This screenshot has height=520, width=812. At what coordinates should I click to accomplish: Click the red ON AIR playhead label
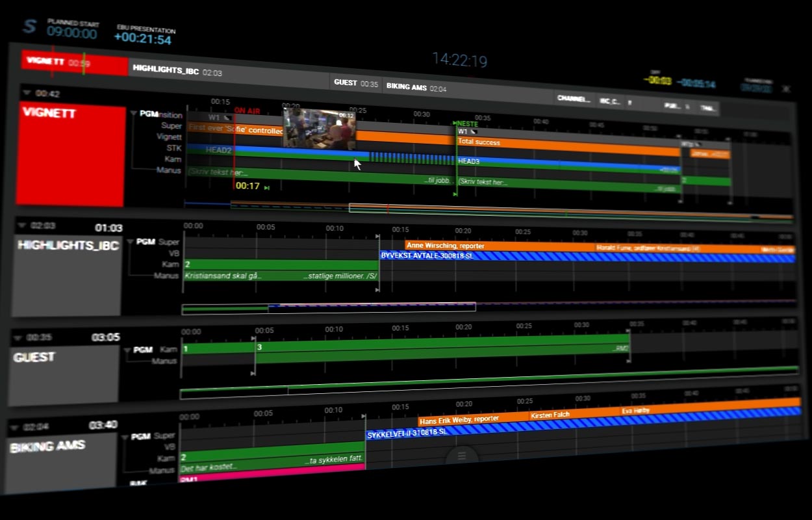coord(247,111)
